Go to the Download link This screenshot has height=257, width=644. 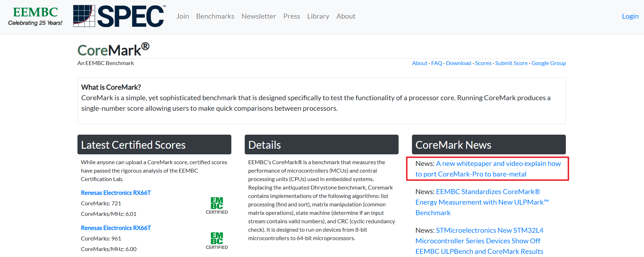point(458,63)
